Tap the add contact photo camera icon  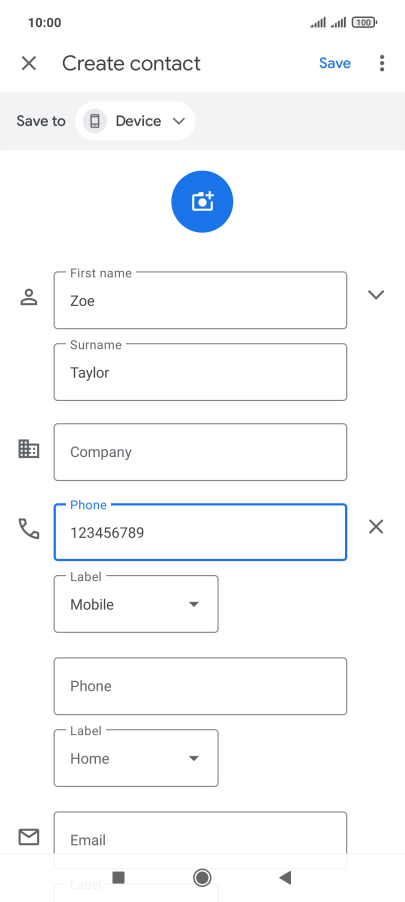202,201
